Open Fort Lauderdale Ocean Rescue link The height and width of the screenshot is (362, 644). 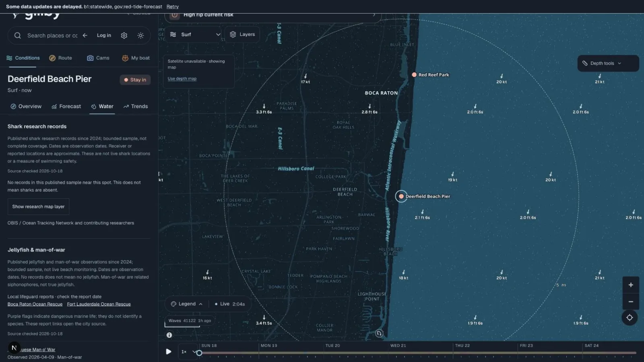point(99,304)
